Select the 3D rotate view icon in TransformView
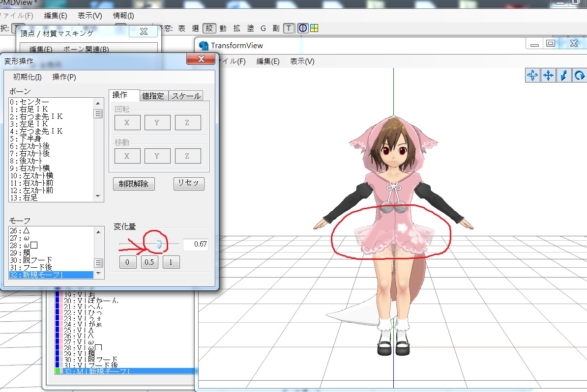Image resolution: width=587 pixels, height=392 pixels. (532, 75)
